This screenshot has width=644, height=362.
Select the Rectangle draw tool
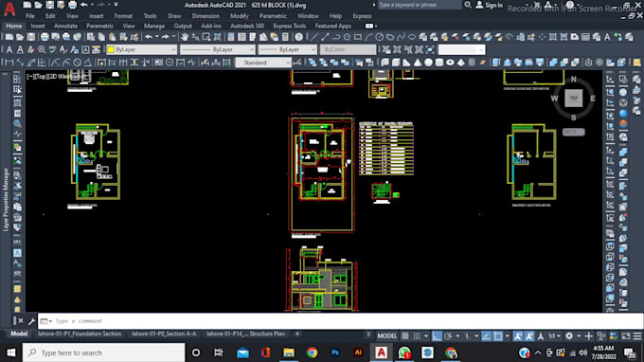(x=358, y=37)
